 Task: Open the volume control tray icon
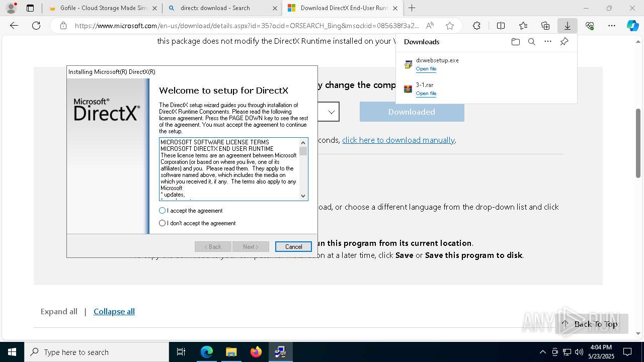[579, 352]
